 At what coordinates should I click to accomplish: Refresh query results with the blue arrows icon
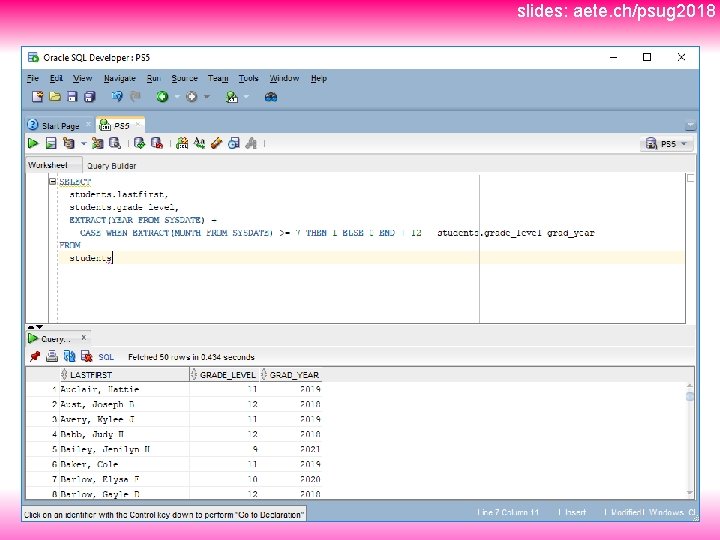click(69, 356)
